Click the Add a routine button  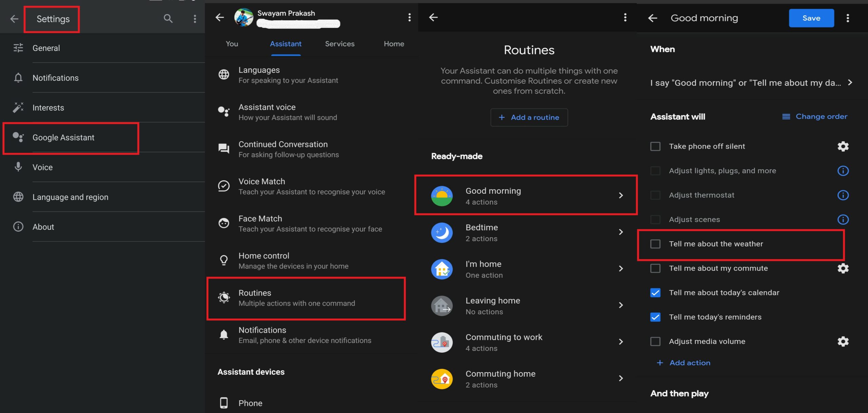[x=529, y=117]
